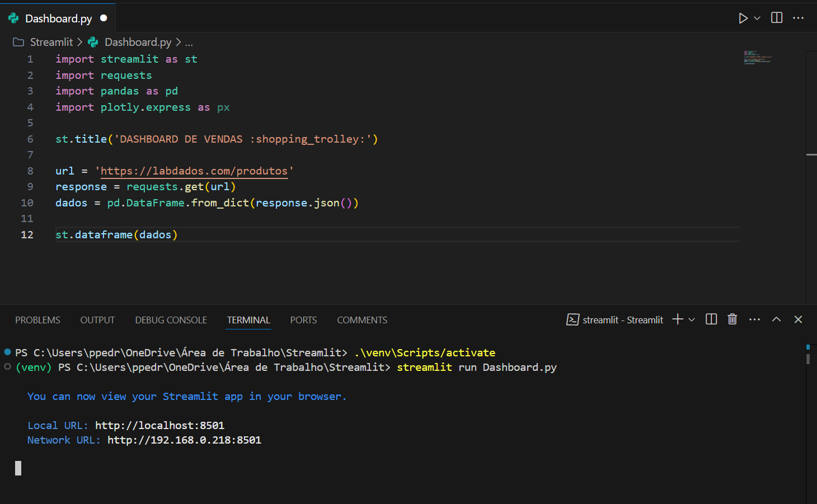Click the unsaved dot on Dashboard.py tab
Screen dimensions: 817x504
pyautogui.click(x=104, y=18)
